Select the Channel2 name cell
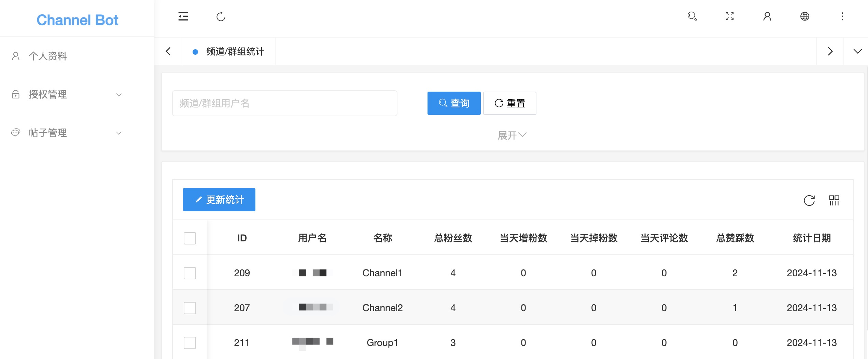 (382, 308)
